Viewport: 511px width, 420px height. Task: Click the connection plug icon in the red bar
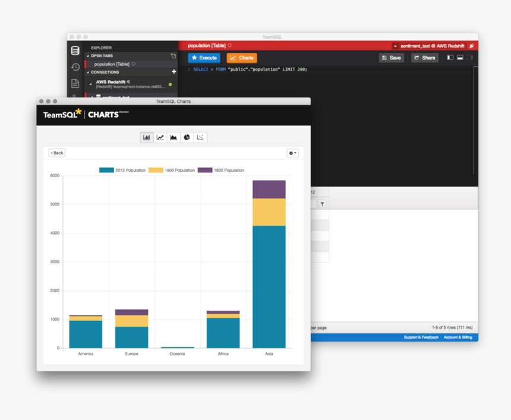click(471, 46)
